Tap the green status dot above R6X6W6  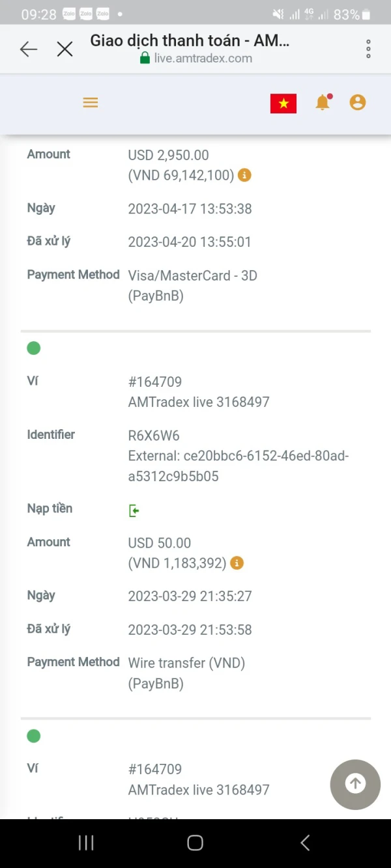pyautogui.click(x=34, y=348)
